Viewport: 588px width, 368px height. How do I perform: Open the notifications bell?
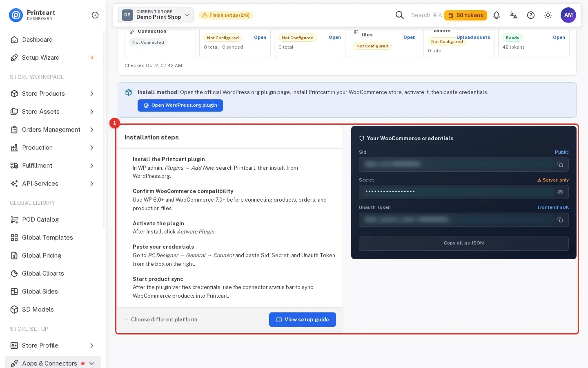(497, 15)
